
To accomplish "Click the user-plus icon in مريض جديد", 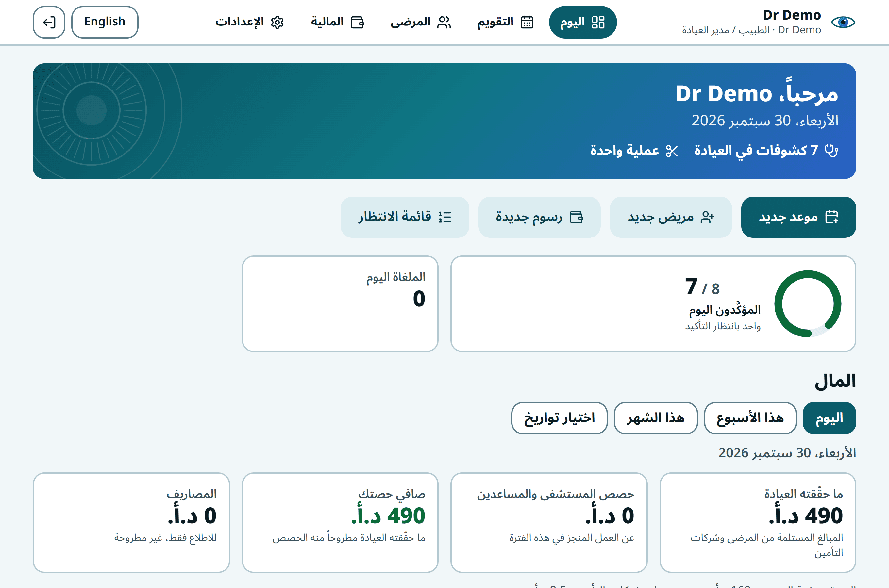I will point(708,217).
